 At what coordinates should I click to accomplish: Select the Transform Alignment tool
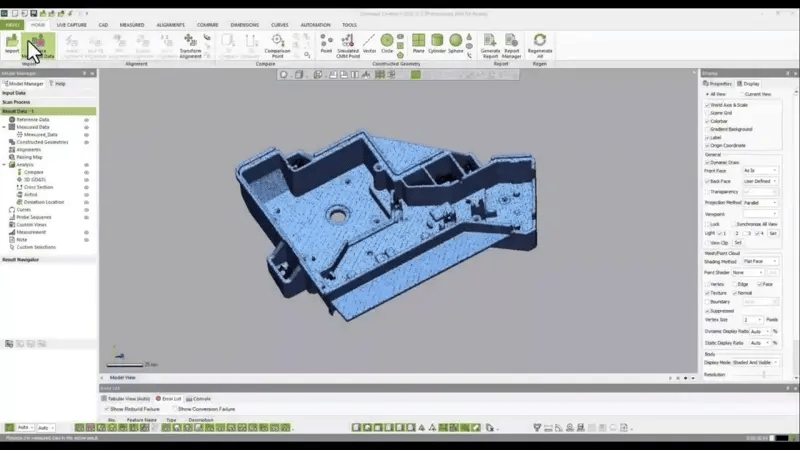click(190, 44)
